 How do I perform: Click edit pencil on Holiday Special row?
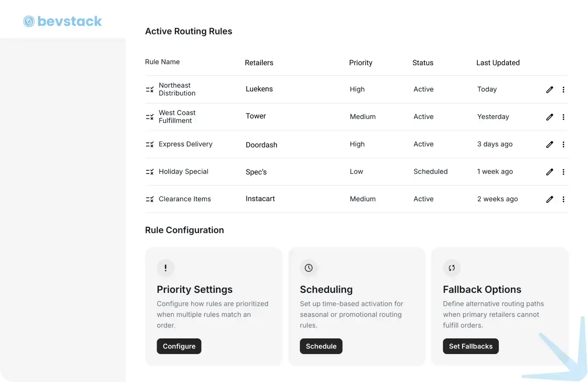549,172
